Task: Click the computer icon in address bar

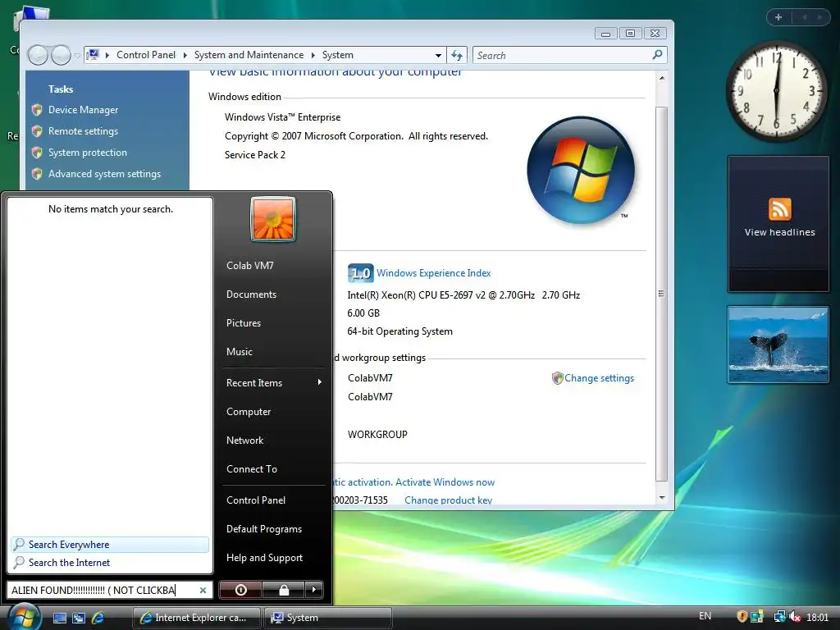Action: pyautogui.click(x=93, y=55)
